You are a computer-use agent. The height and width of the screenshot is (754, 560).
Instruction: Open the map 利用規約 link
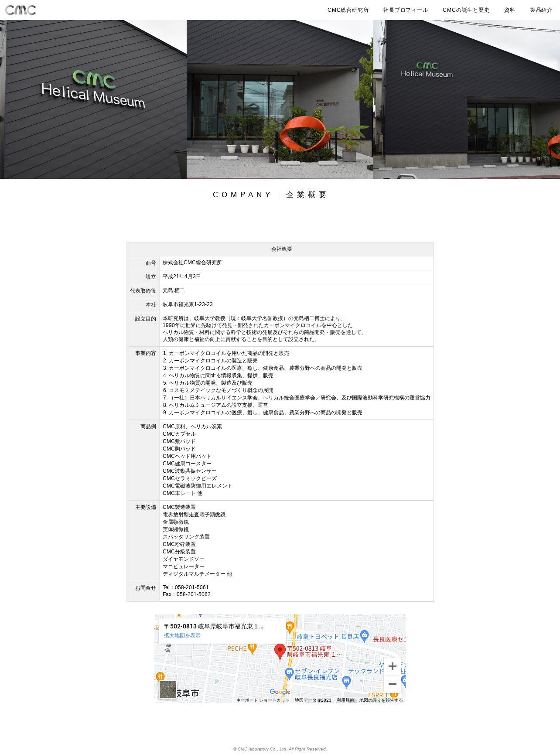tap(345, 700)
